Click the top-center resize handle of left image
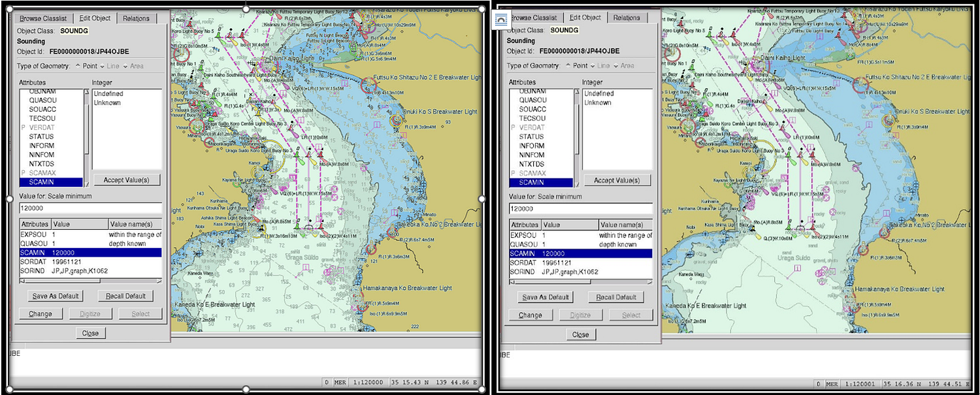 [246, 8]
